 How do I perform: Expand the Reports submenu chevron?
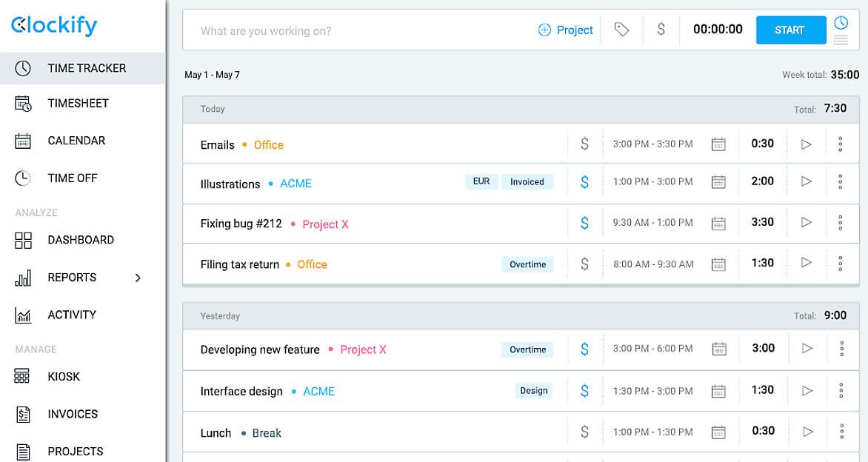point(138,278)
